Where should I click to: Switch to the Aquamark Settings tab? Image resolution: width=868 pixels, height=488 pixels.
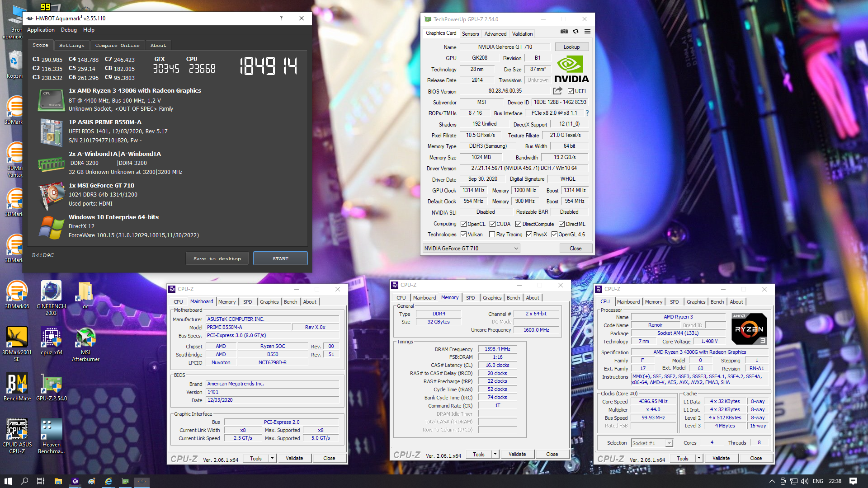coord(71,45)
